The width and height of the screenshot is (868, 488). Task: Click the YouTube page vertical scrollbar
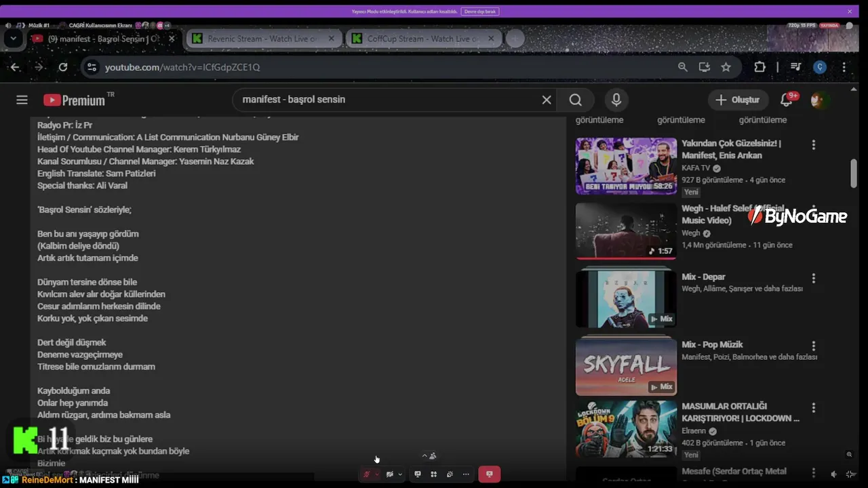(854, 174)
